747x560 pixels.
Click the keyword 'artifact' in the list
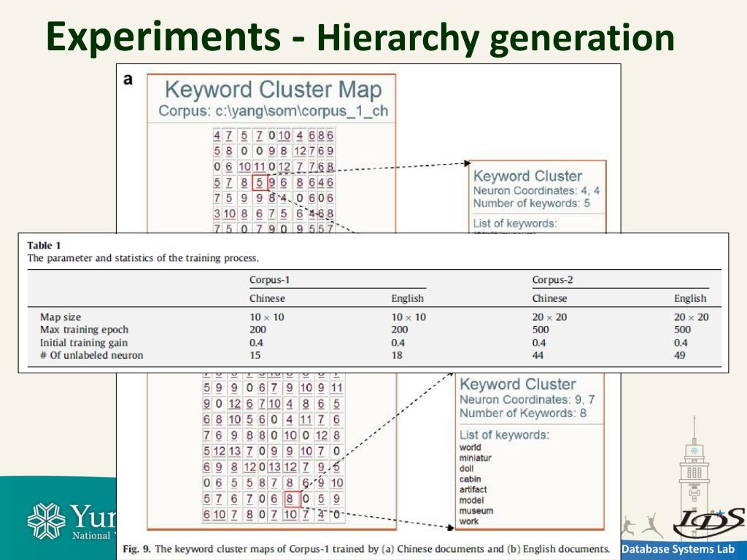click(x=473, y=489)
